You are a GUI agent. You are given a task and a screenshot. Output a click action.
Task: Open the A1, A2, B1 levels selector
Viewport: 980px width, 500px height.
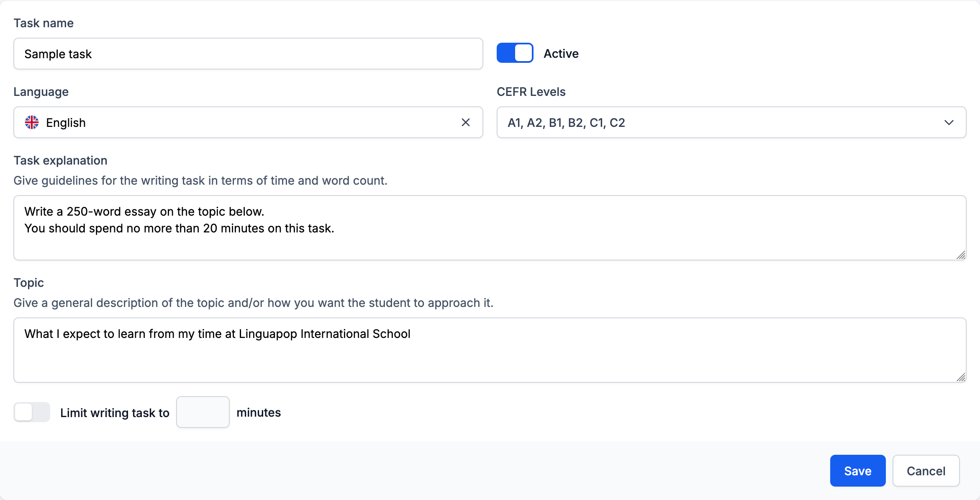(731, 122)
